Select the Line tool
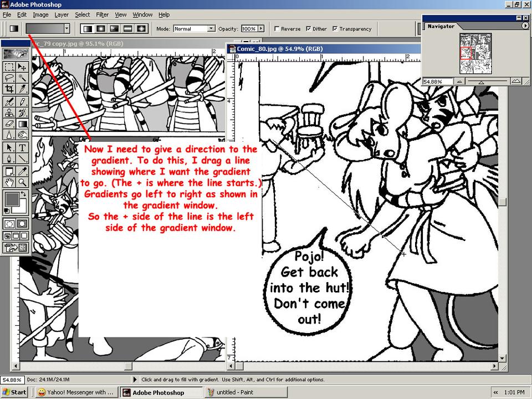Viewport: 532px width, 399px height. 22,158
